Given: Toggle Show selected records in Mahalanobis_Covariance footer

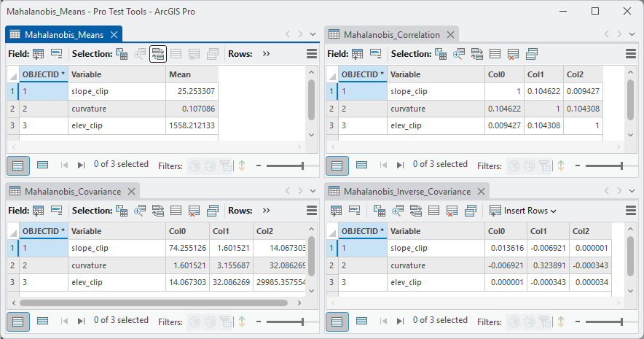Looking at the screenshot, I should (43, 321).
